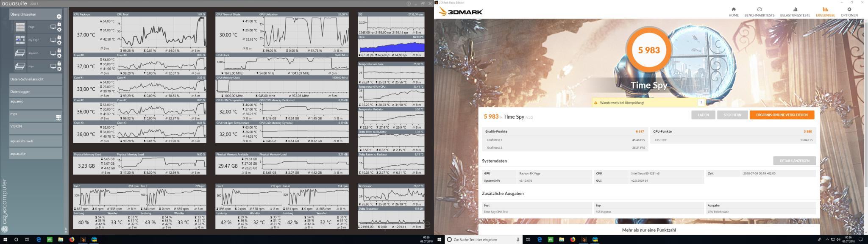The image size is (868, 244).
Task: Select the 'aquaero' stacked pages icon
Action: [20, 53]
